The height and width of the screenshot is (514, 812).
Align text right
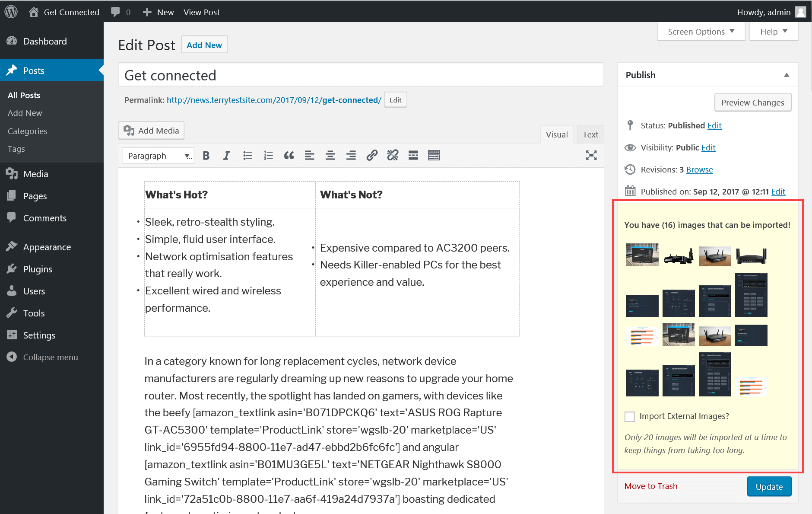coord(351,156)
